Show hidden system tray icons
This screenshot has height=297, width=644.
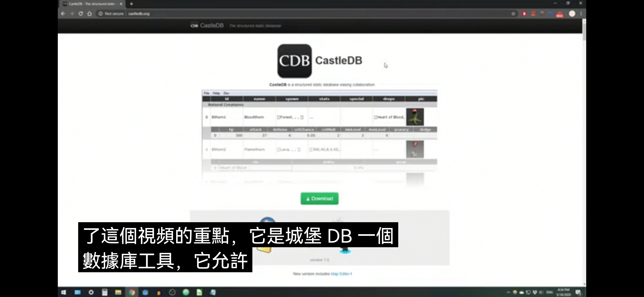tap(508, 292)
